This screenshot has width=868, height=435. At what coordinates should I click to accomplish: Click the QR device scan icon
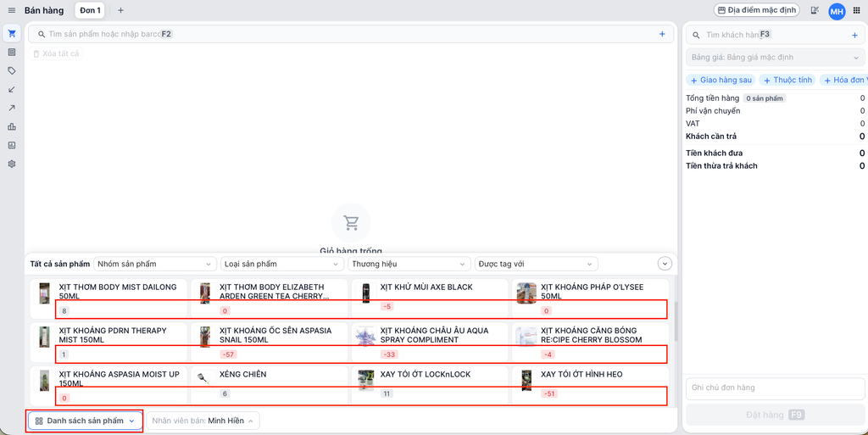tap(815, 10)
